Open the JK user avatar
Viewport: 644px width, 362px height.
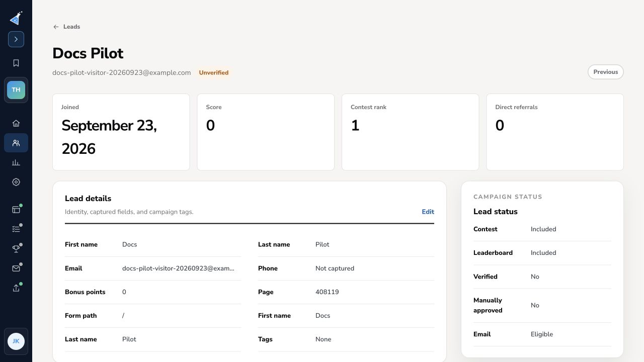point(16,341)
